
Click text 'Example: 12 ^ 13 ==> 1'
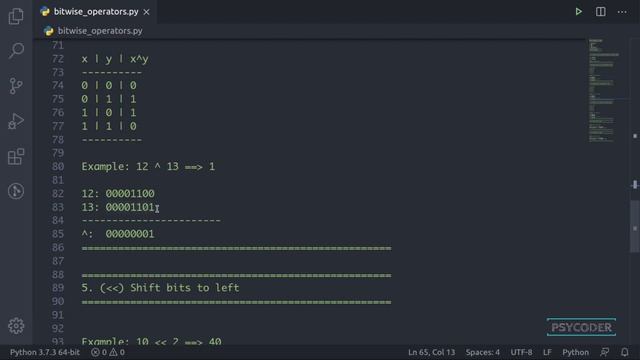(148, 167)
